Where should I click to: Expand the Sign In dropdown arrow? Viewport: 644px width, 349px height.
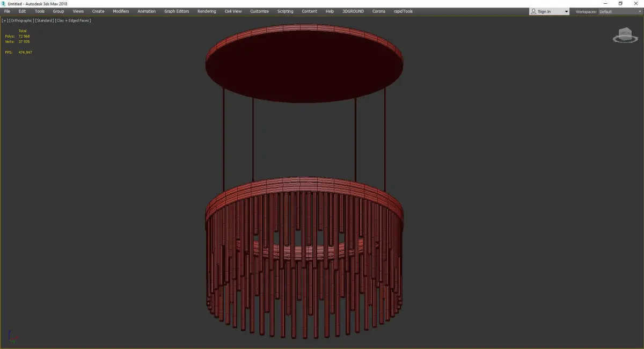[566, 12]
